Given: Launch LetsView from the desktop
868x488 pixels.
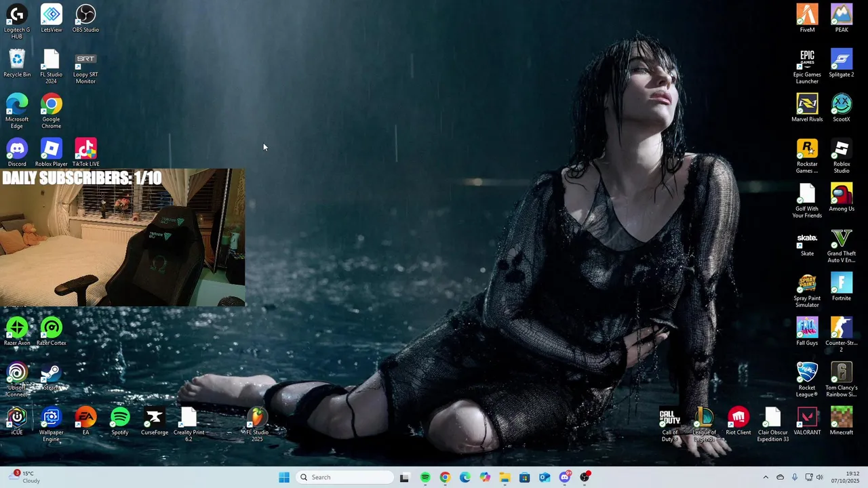Looking at the screenshot, I should 52,19.
